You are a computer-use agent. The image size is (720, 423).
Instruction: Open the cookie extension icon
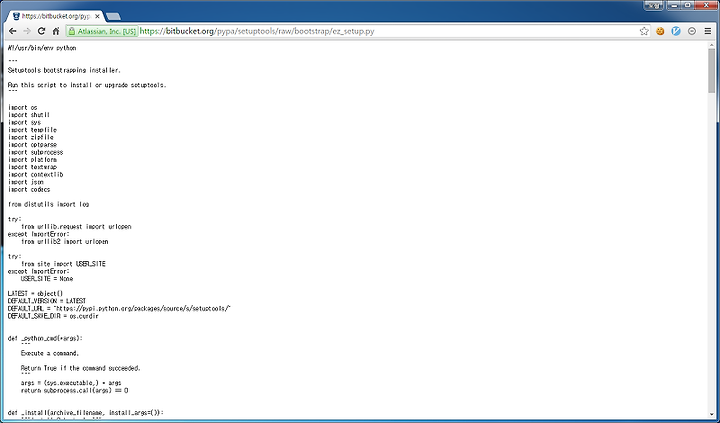pos(660,31)
